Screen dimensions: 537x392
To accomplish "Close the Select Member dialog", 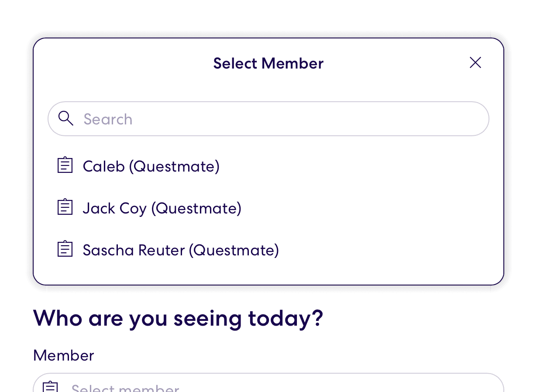I will pos(475,63).
